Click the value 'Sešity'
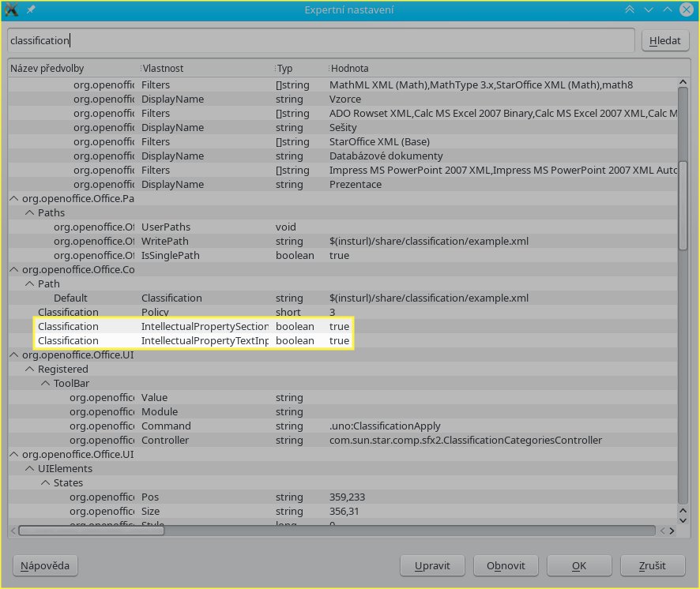The width and height of the screenshot is (700, 589). click(x=343, y=127)
